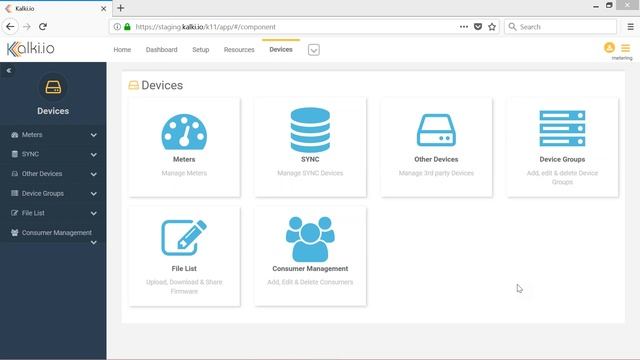Expand the Meters sidebar chevron
This screenshot has width=640, height=360.
pyautogui.click(x=93, y=135)
